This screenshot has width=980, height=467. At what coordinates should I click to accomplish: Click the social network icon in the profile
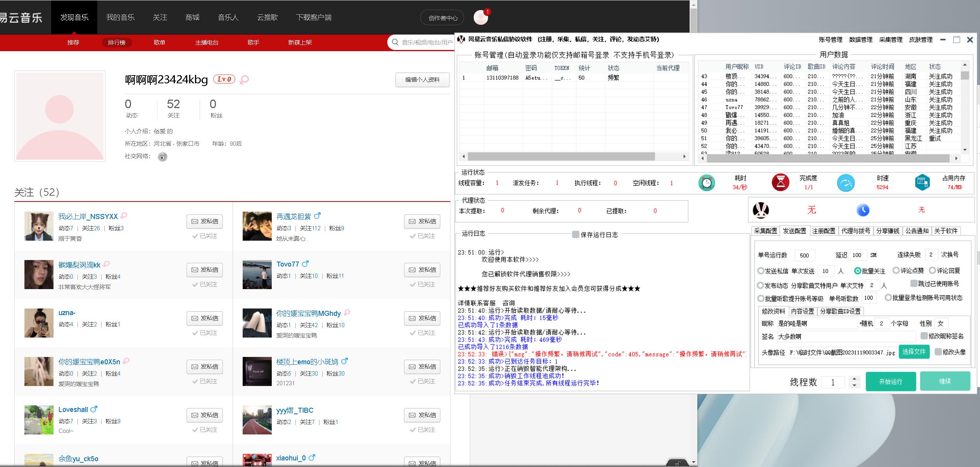coord(162,157)
